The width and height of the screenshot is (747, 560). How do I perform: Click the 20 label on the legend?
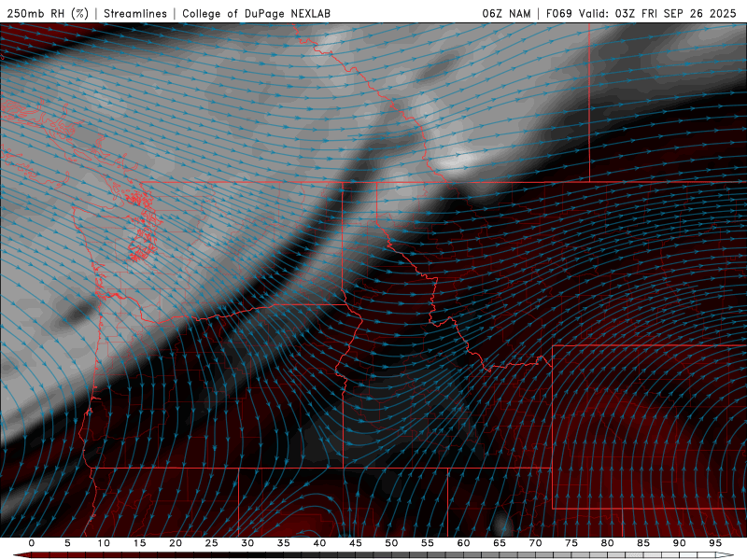coord(176,543)
